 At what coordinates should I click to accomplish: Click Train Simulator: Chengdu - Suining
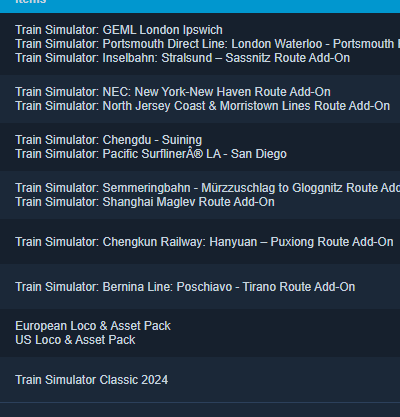[x=109, y=140]
